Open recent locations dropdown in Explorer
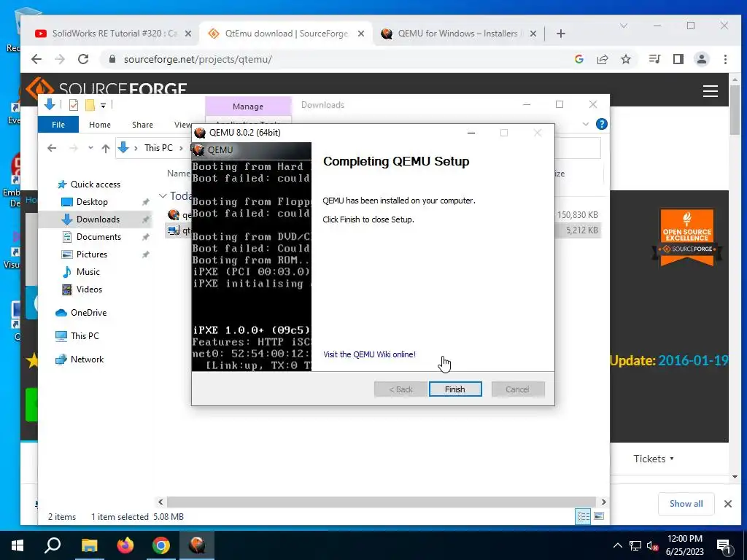Viewport: 747px width, 560px height. (x=90, y=148)
